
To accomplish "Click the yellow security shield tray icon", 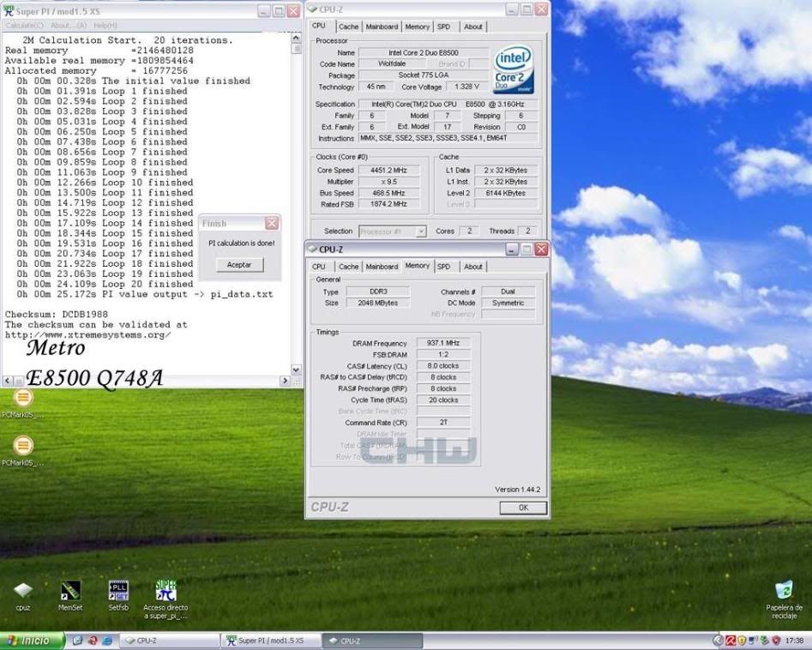I will (742, 641).
